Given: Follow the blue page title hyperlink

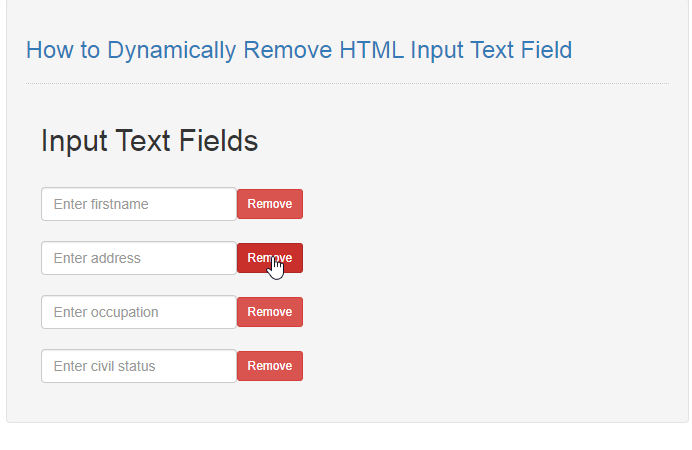Looking at the screenshot, I should click(299, 50).
